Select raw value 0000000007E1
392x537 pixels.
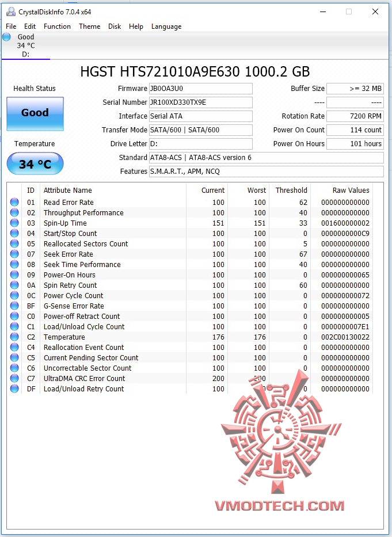(x=345, y=327)
